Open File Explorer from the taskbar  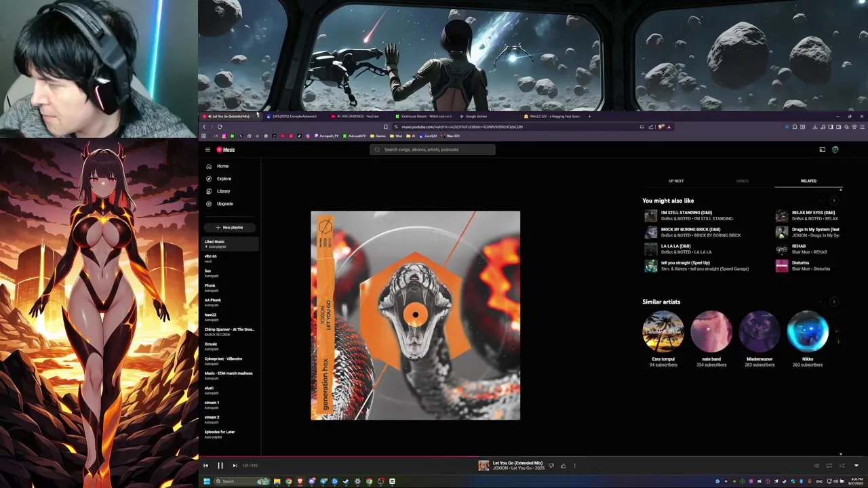[x=277, y=481]
